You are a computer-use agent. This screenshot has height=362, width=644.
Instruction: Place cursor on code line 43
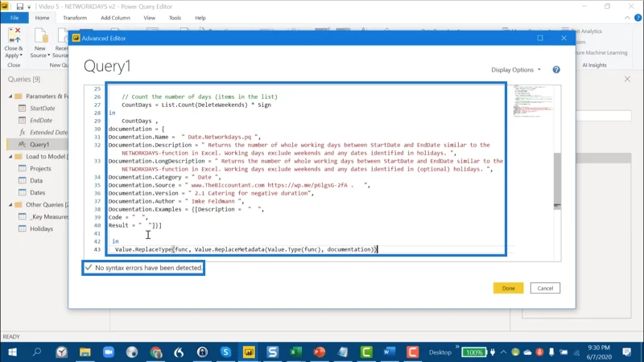click(246, 249)
